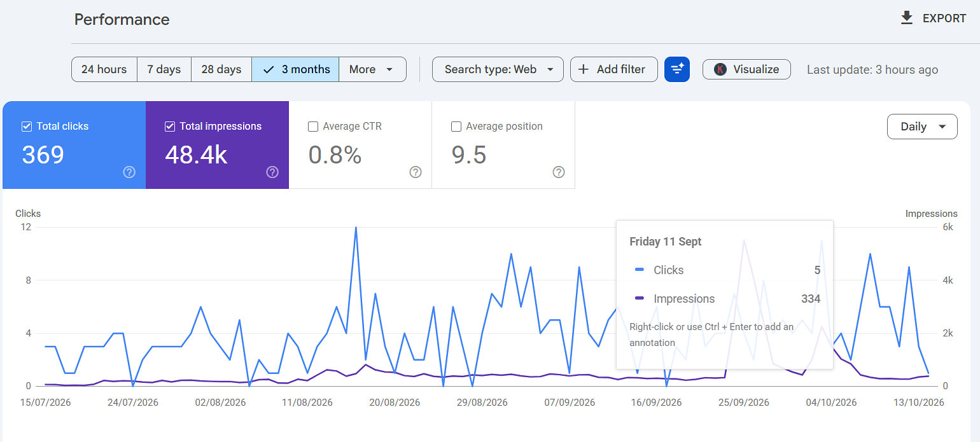Click the 29/08/2026 axis date label

[482, 403]
